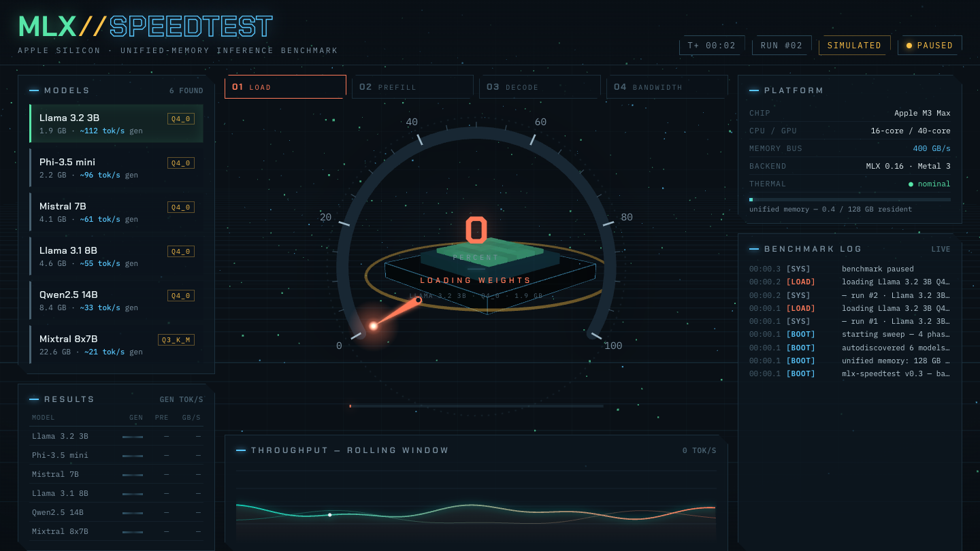Click the unified memory usage bar
This screenshot has width=980, height=551.
pyautogui.click(x=850, y=199)
